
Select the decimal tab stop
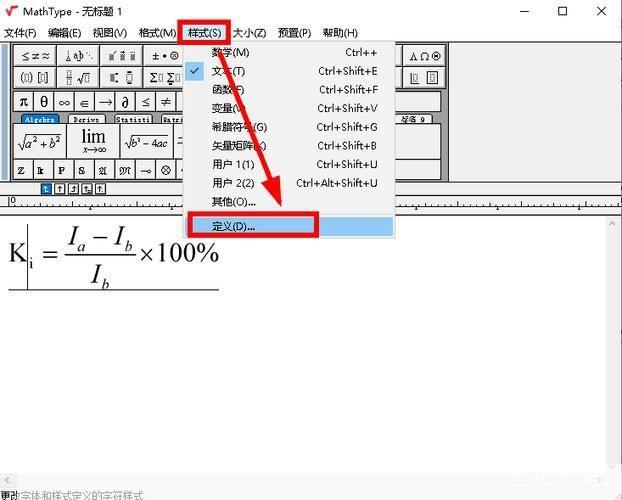[100, 189]
